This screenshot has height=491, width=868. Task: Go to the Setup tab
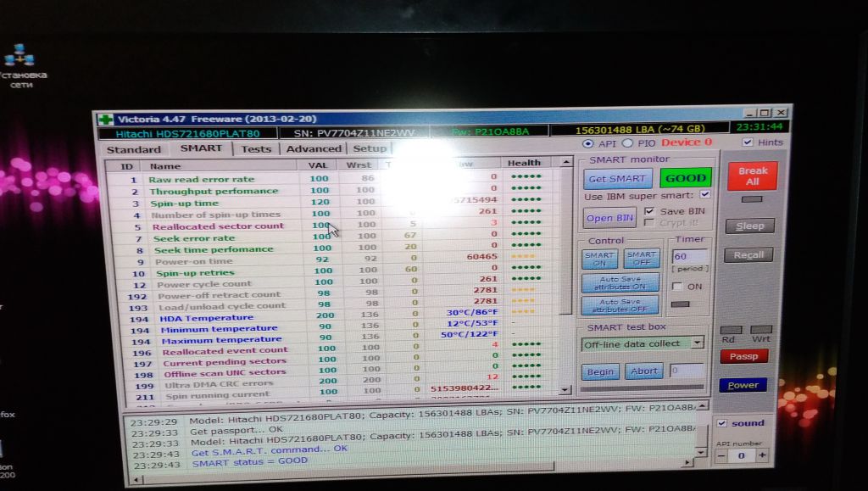[370, 148]
